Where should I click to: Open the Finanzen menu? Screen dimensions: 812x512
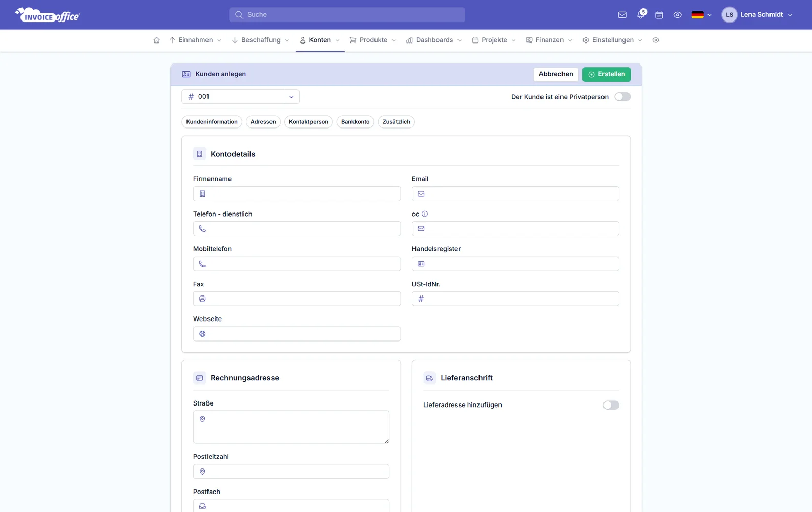pos(549,40)
